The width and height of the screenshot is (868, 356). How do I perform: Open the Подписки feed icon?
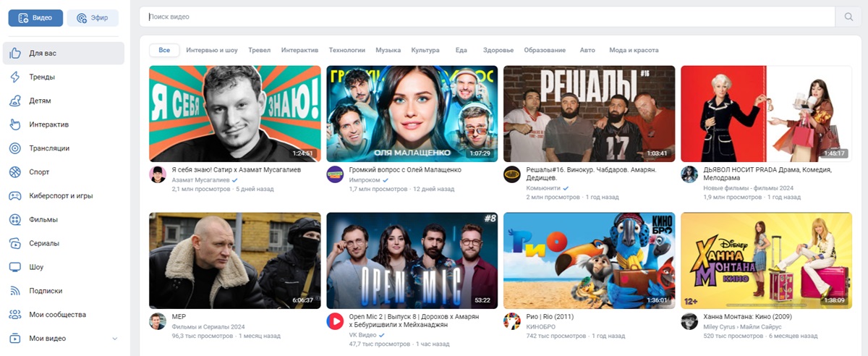(x=14, y=291)
